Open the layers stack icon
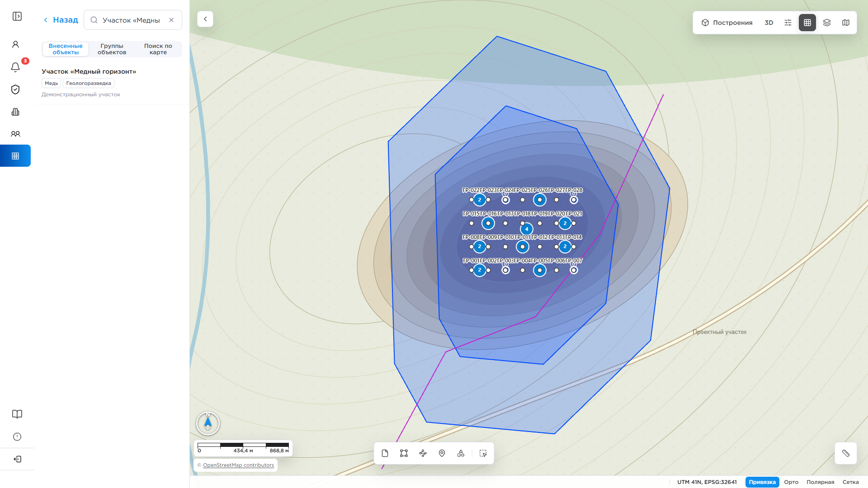This screenshot has height=488, width=868. (827, 23)
